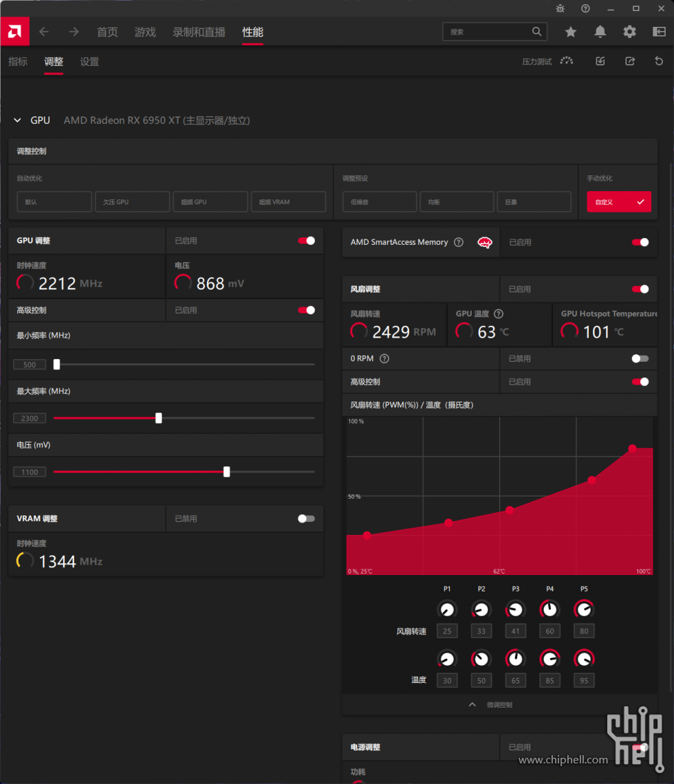Toggle GPU 调整 enabled switch
This screenshot has width=674, height=784.
tap(307, 241)
